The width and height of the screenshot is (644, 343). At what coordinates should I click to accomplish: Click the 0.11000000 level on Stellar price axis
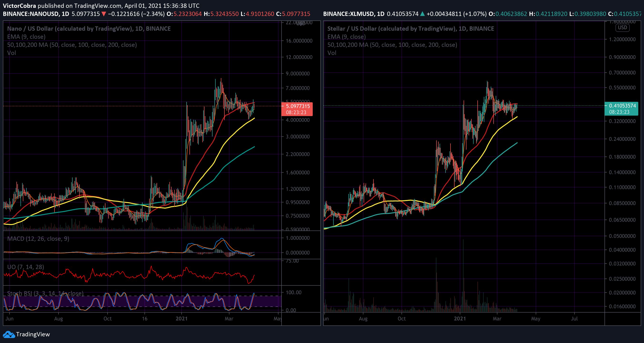click(x=622, y=187)
